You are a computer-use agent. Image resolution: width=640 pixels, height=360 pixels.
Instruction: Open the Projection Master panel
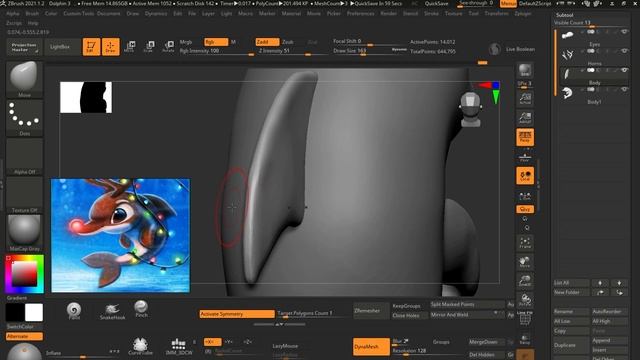24,47
